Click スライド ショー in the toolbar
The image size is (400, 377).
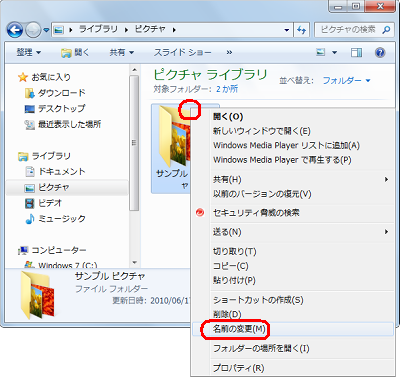tap(182, 52)
